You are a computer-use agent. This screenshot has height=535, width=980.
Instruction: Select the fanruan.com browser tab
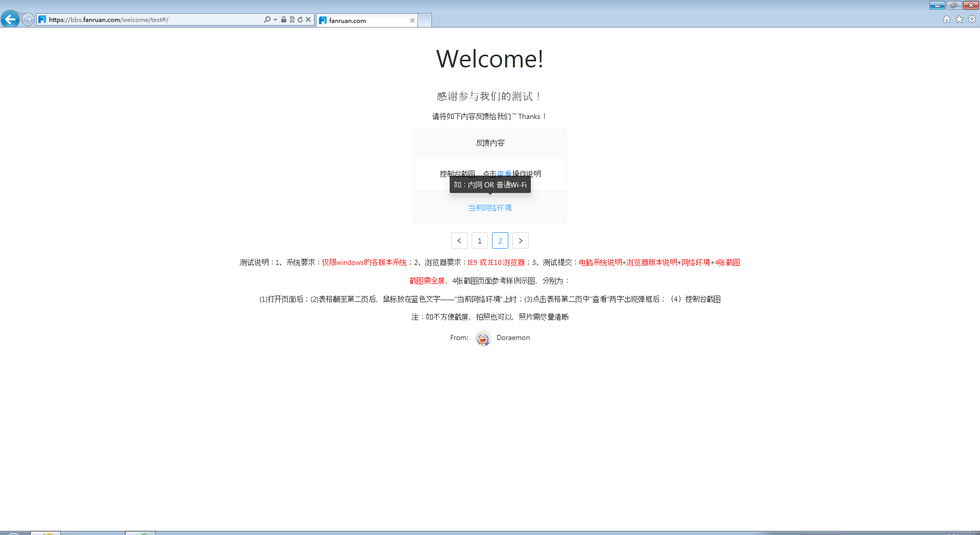(366, 20)
